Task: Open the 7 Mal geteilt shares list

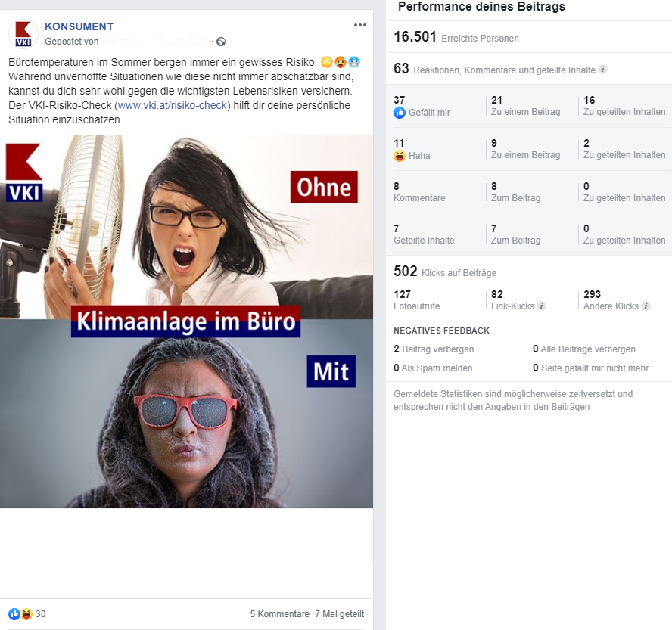Action: tap(340, 613)
